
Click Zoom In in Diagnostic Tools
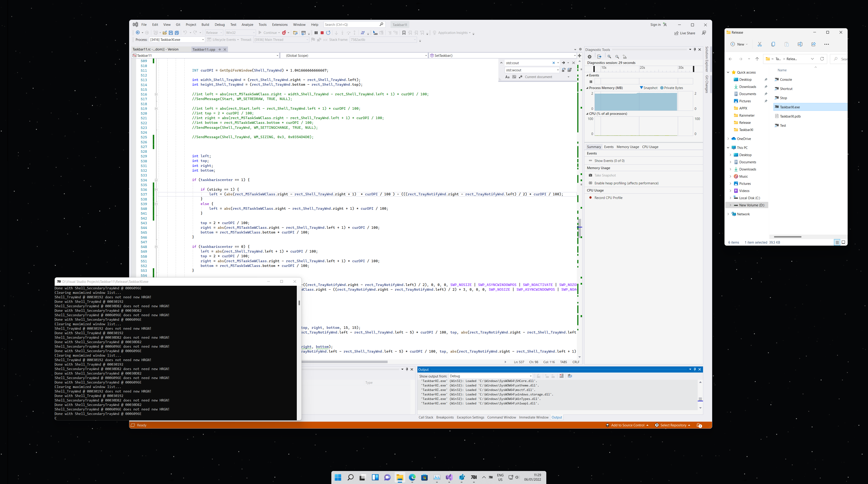[x=609, y=57]
